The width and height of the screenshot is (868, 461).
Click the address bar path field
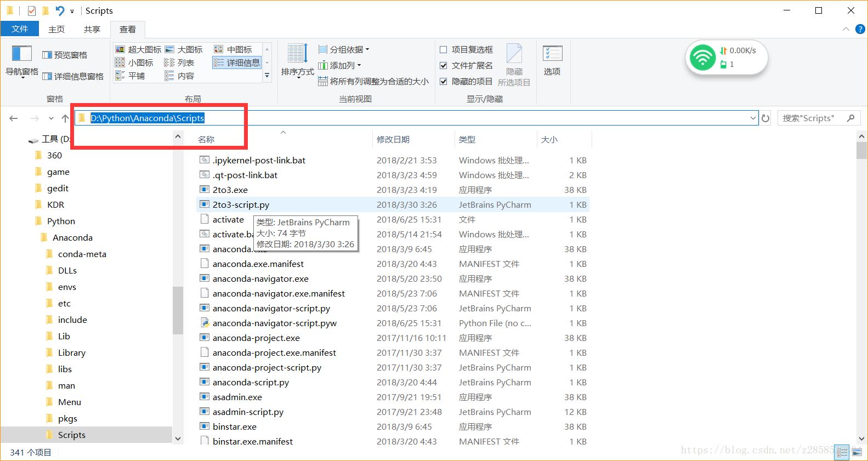pos(417,118)
